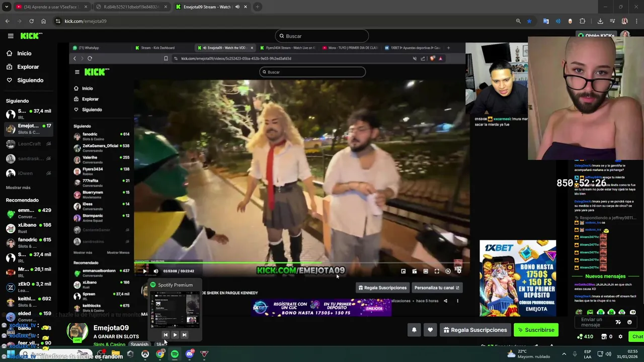
Task: Open browser zoom magnifier icon
Action: pos(518,21)
